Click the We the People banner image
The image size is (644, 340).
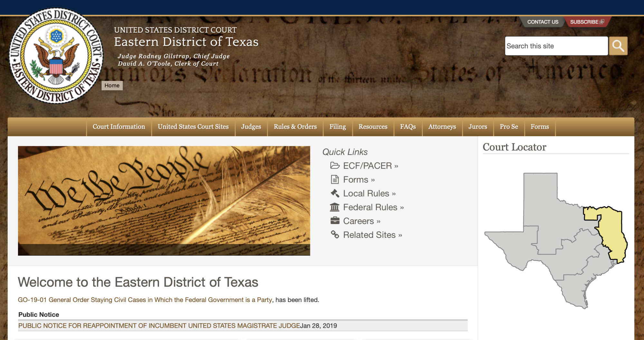point(164,201)
